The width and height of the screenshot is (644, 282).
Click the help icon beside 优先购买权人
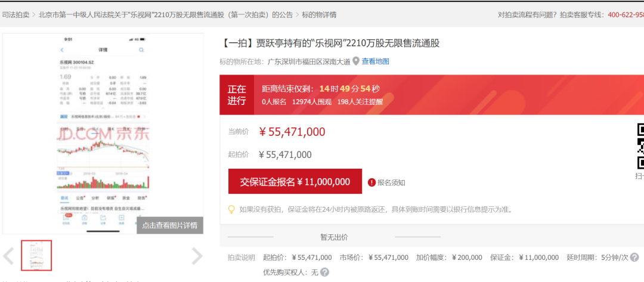(x=325, y=272)
